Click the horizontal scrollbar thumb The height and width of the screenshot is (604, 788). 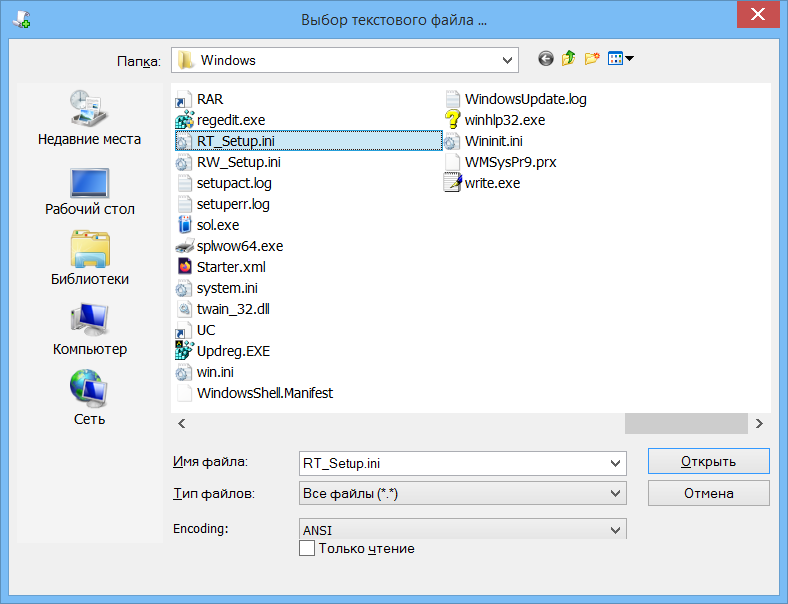[x=686, y=424]
